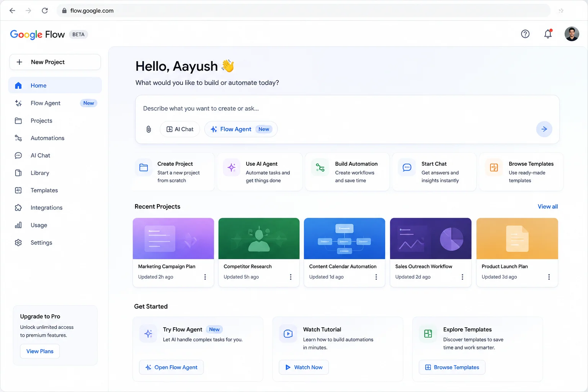
Task: Open options menu for Competitor Research
Action: pyautogui.click(x=291, y=277)
